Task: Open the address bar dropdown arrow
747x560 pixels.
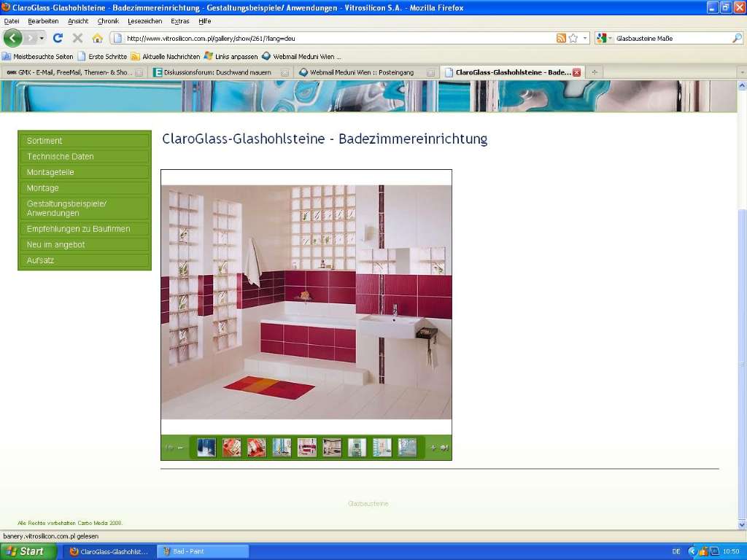Action: point(585,38)
